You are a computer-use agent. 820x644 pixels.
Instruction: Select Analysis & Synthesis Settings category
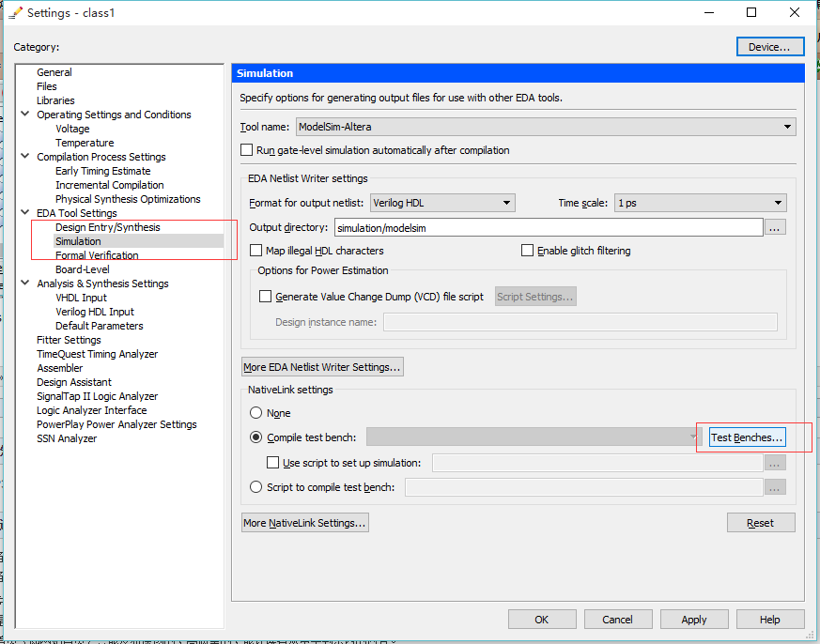[x=102, y=284]
